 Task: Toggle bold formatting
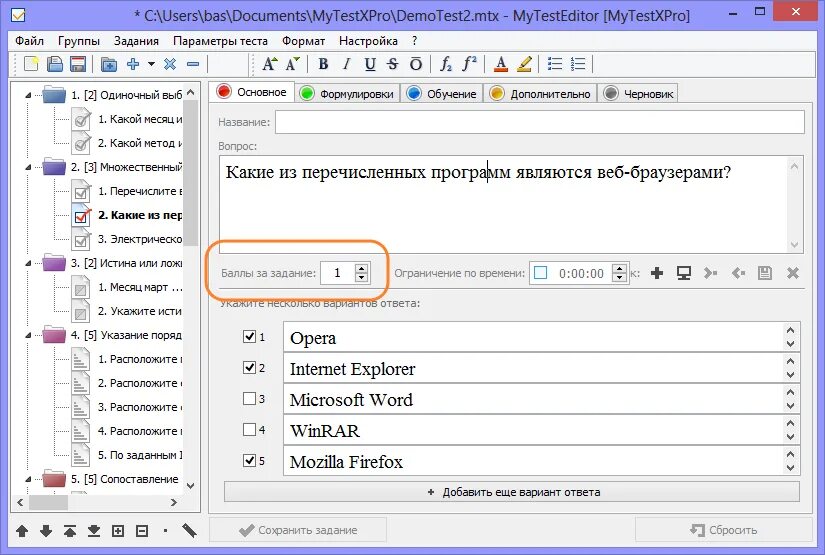323,64
